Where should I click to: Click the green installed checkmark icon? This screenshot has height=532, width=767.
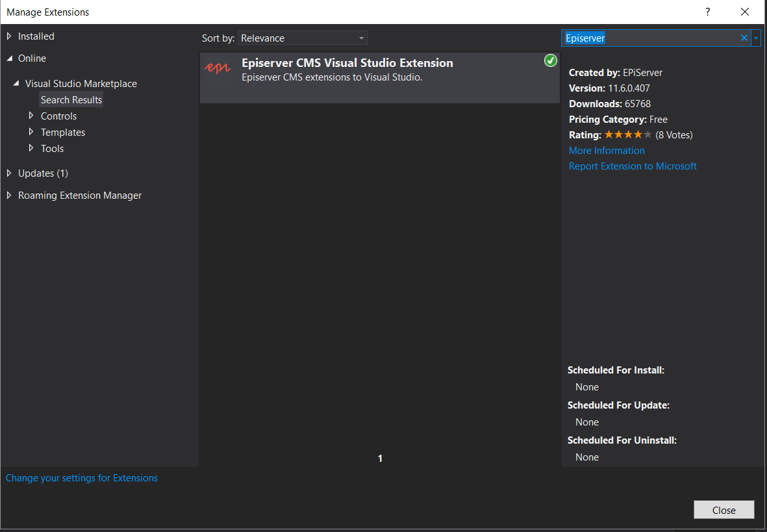pos(550,60)
